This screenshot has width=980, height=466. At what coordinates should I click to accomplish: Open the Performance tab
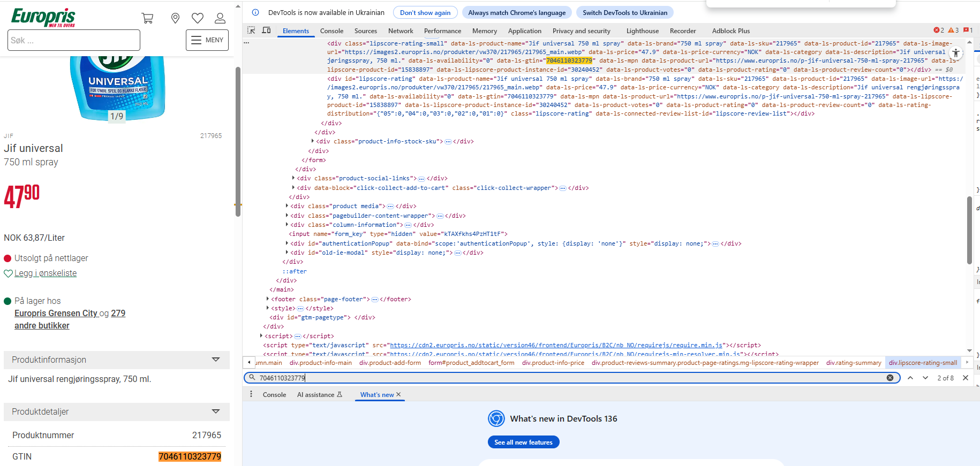pos(442,31)
